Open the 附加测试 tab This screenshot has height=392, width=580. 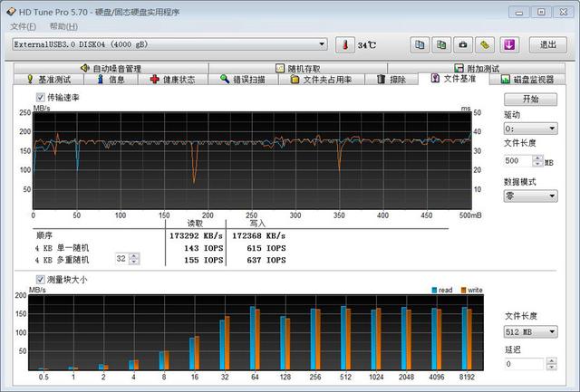(477, 68)
